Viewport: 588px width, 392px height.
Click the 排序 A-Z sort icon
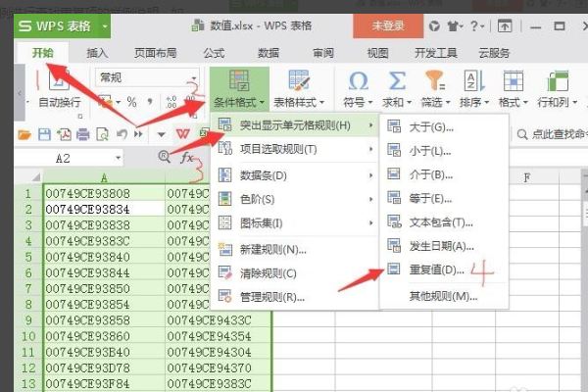click(474, 80)
